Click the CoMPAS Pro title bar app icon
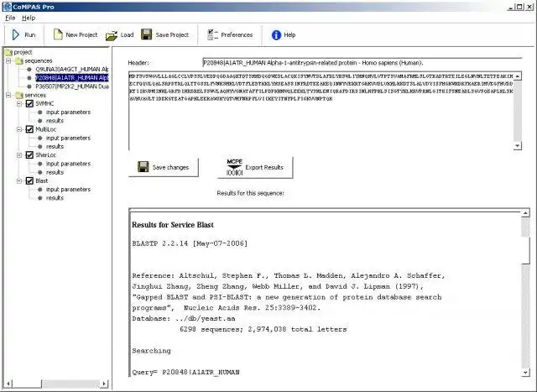Screen dimensions: 537x392 (7, 7)
